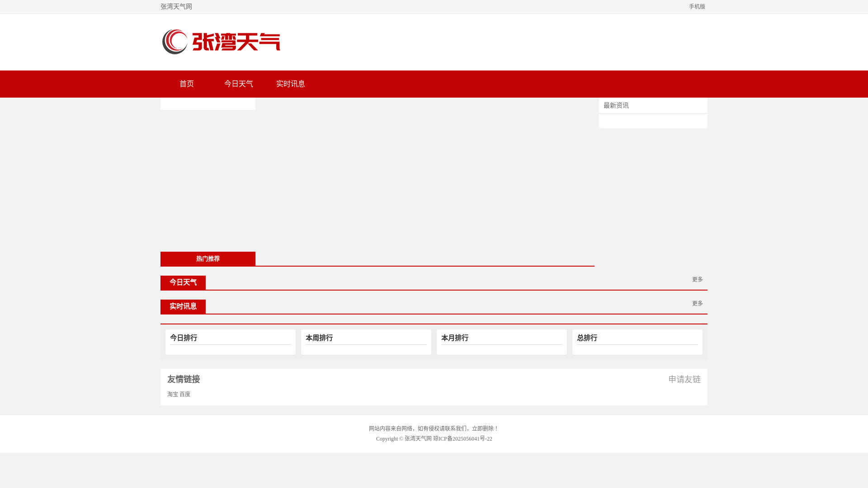Click the 友情链接 heading

[x=184, y=380]
